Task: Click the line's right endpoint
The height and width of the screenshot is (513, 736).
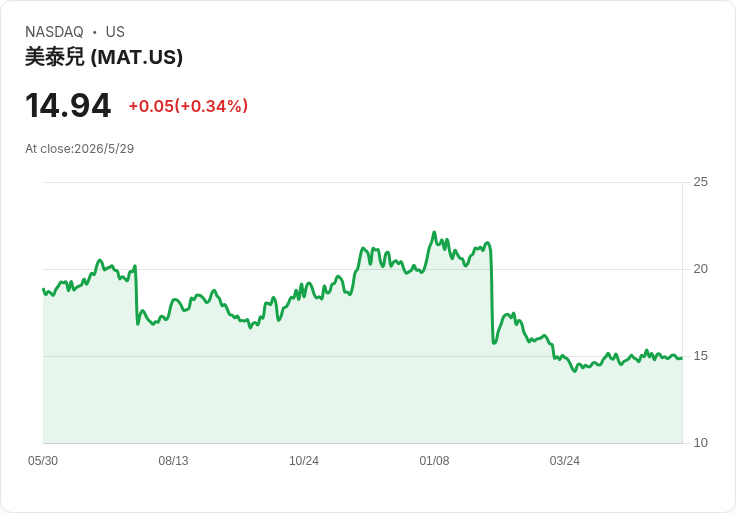Action: tap(682, 358)
